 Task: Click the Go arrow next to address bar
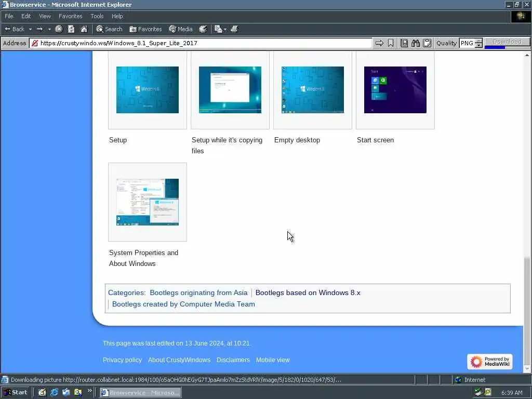pos(380,43)
